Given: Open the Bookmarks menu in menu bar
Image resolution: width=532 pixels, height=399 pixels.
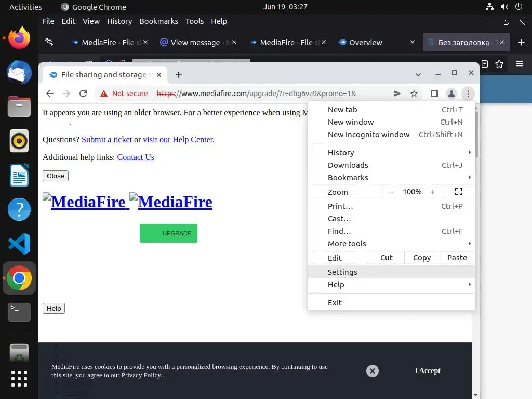Looking at the screenshot, I should 158,21.
